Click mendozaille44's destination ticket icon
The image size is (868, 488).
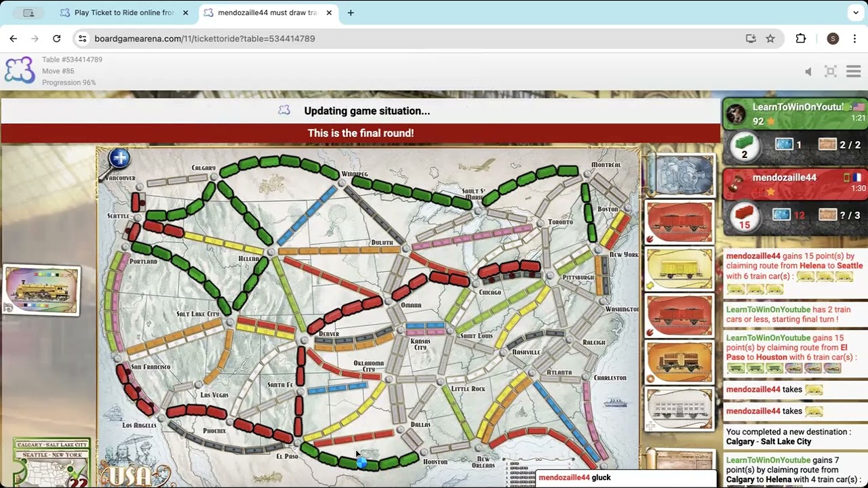click(827, 215)
